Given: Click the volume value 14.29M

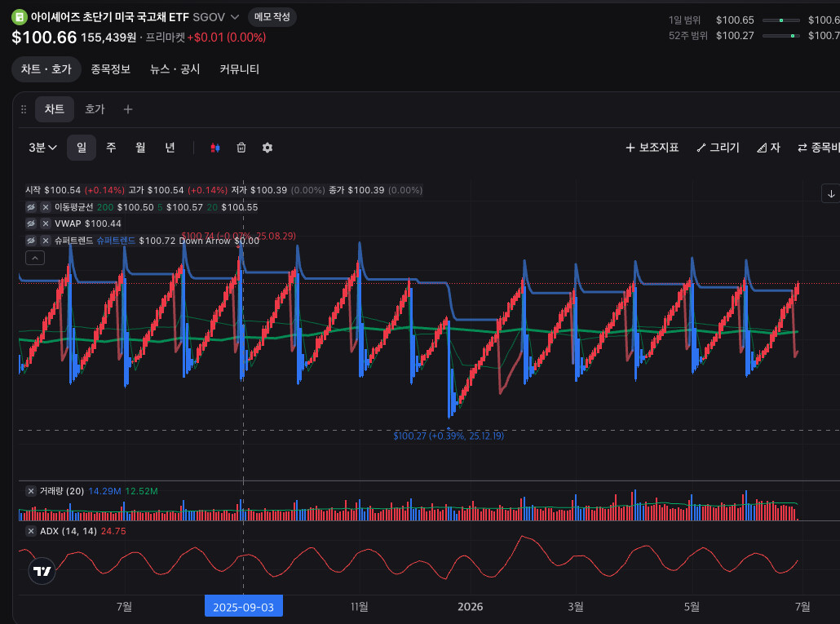Looking at the screenshot, I should pos(104,491).
